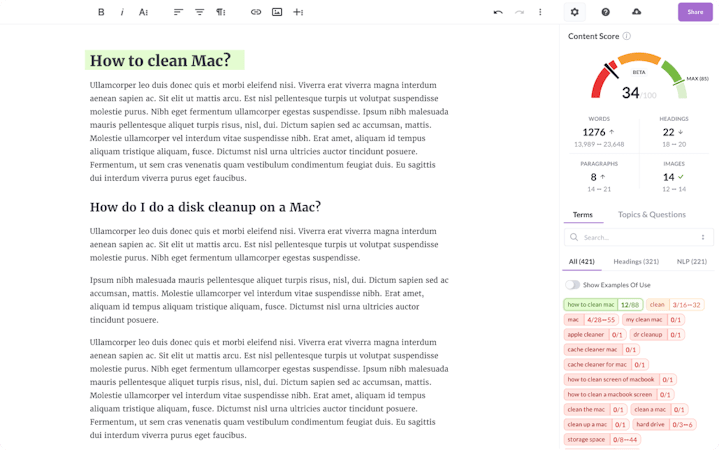719x450 pixels.
Task: Open the help question mark
Action: [x=605, y=12]
